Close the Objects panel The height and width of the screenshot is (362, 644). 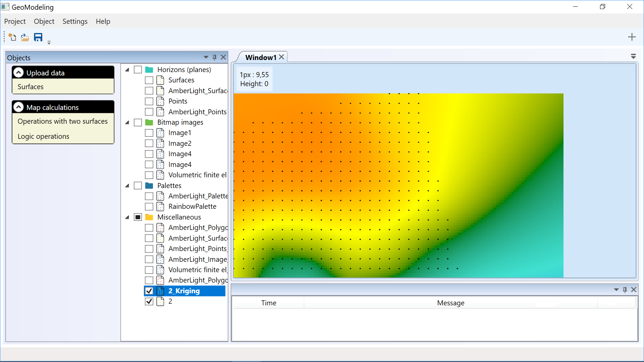pos(223,57)
